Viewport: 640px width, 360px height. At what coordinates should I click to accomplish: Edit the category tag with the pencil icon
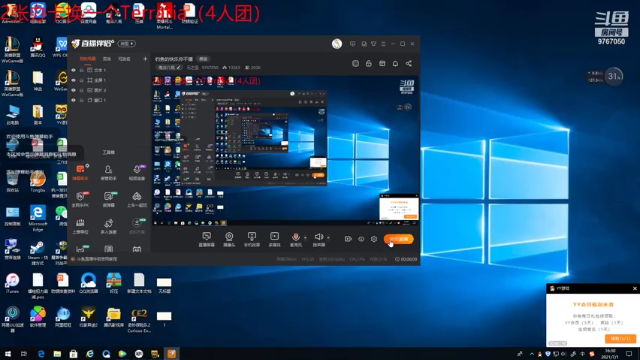tap(178, 67)
